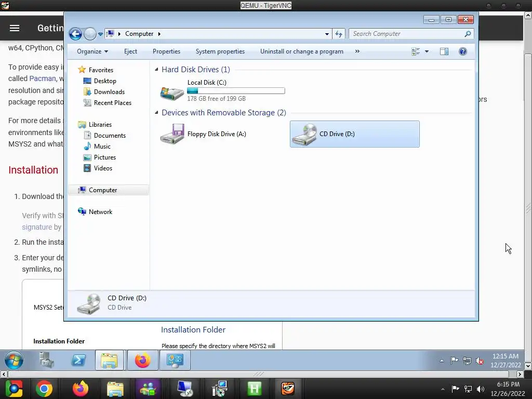Image resolution: width=532 pixels, height=399 pixels.
Task: Select Floppy Disk Drive (A:) icon
Action: pyautogui.click(x=172, y=134)
